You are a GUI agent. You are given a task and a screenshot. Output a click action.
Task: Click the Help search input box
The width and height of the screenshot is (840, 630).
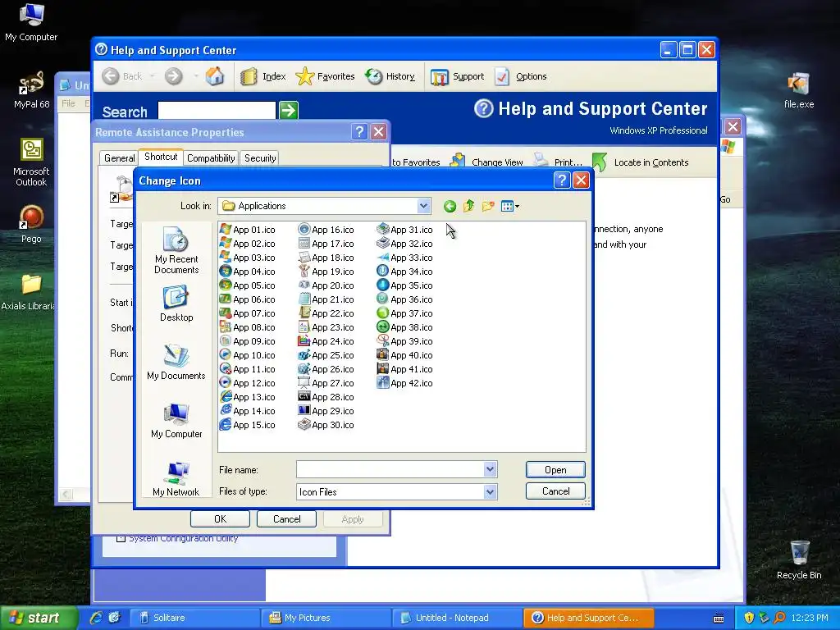coord(217,111)
